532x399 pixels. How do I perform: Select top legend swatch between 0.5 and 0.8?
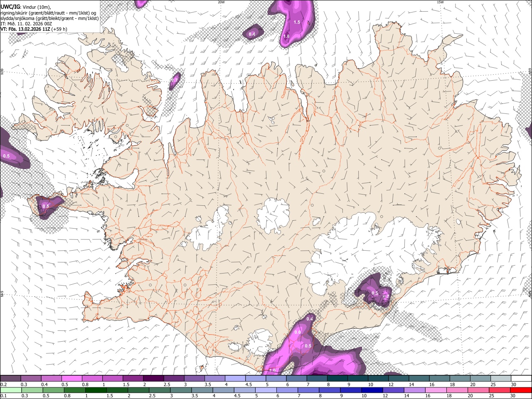point(71,379)
